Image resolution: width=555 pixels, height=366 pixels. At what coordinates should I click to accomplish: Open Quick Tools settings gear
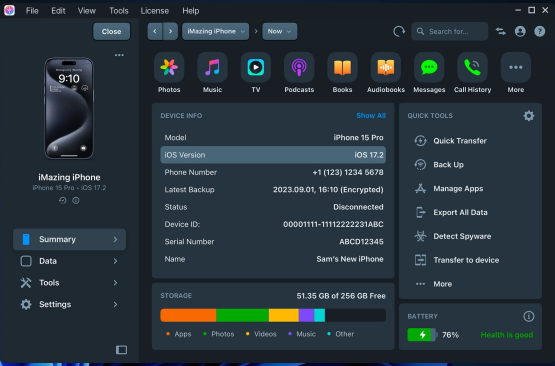pos(528,116)
